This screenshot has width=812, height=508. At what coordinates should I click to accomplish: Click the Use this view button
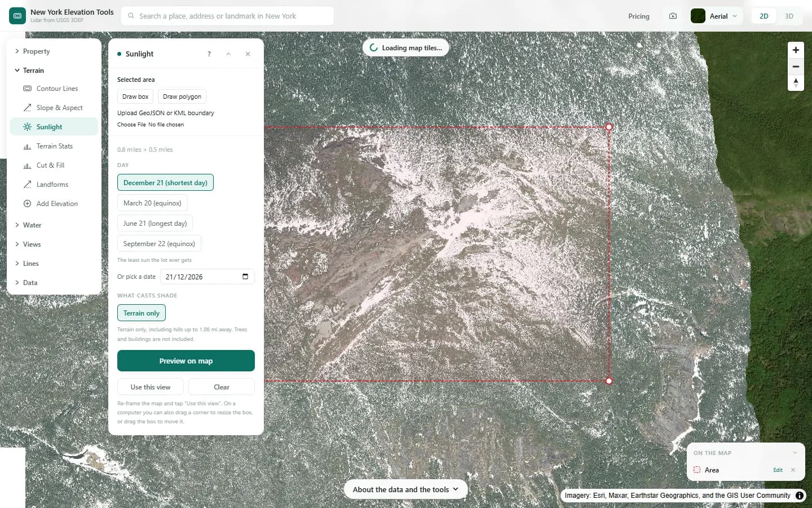pyautogui.click(x=151, y=387)
